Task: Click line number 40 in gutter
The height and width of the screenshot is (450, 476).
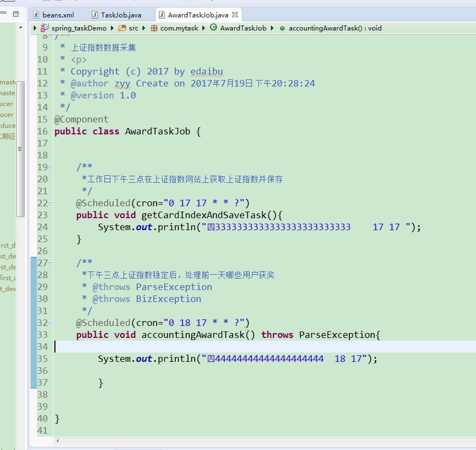Action: [x=42, y=418]
